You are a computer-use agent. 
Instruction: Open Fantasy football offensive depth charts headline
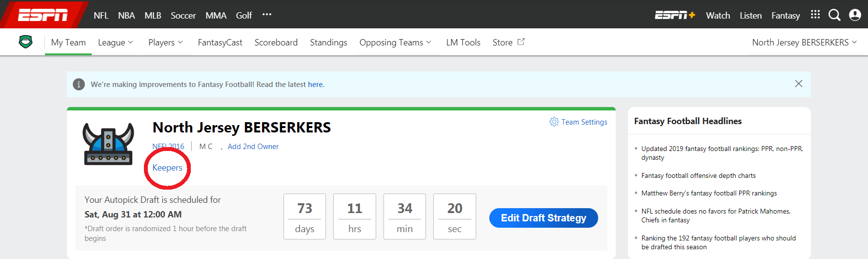tap(698, 175)
